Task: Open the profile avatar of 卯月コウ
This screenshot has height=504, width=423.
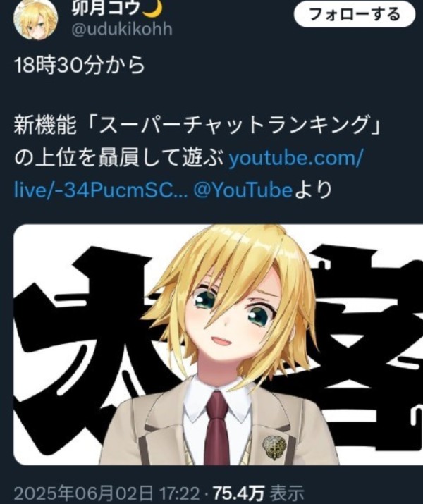Action: [x=36, y=18]
